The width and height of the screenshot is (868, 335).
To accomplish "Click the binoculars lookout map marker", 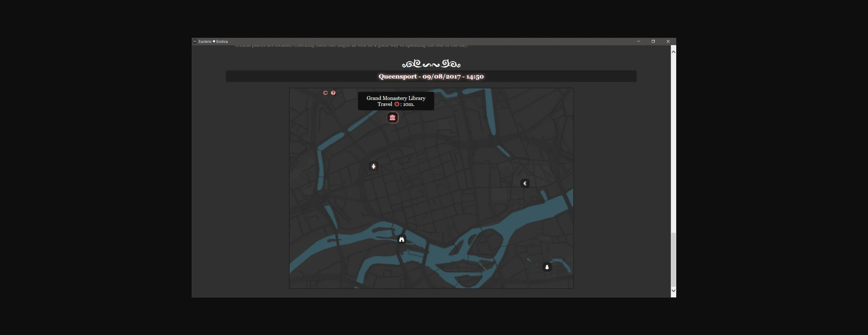I will (x=402, y=239).
